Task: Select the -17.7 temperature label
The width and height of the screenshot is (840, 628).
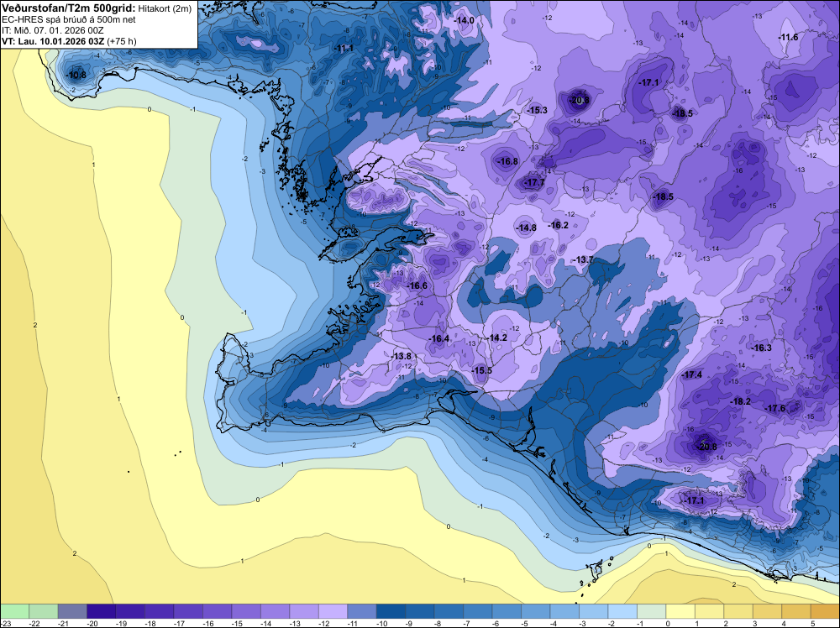Action: click(534, 182)
